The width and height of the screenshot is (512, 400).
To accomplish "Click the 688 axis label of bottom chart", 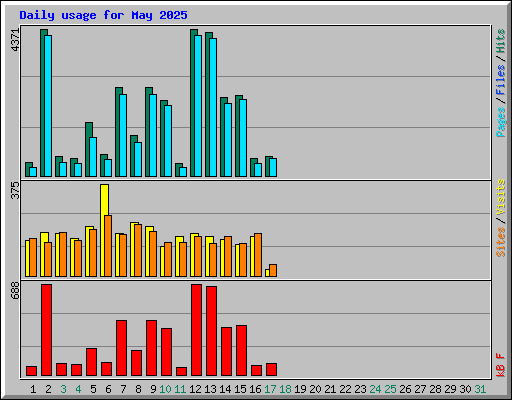I will point(15,290).
